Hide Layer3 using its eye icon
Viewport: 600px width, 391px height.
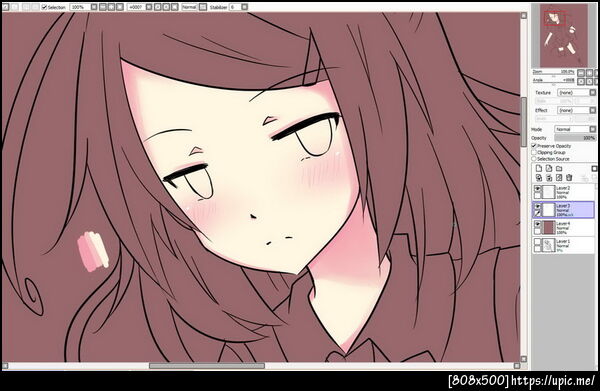click(538, 206)
